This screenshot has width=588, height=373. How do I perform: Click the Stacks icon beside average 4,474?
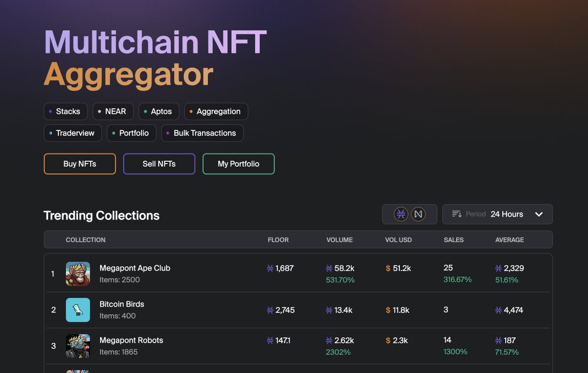pyautogui.click(x=498, y=310)
